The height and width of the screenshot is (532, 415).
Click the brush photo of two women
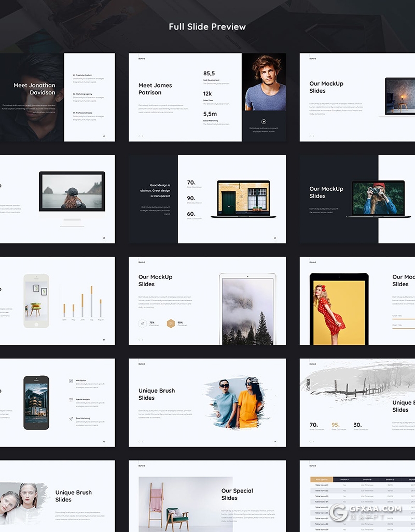(x=235, y=402)
